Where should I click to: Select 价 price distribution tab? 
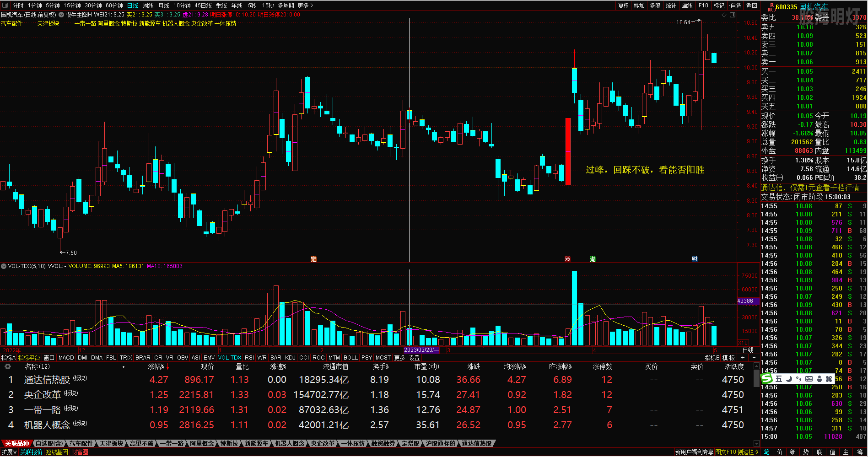[780, 452]
